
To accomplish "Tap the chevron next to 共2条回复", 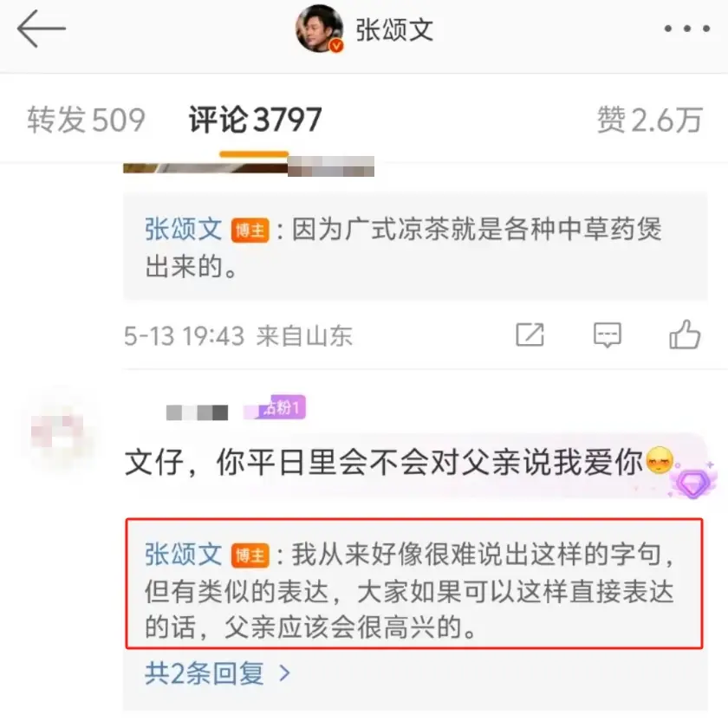I will click(284, 673).
